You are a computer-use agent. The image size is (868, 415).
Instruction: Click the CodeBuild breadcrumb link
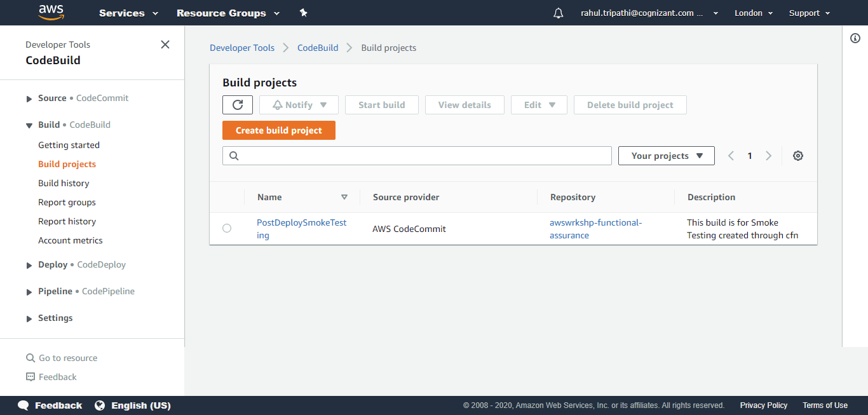click(318, 48)
